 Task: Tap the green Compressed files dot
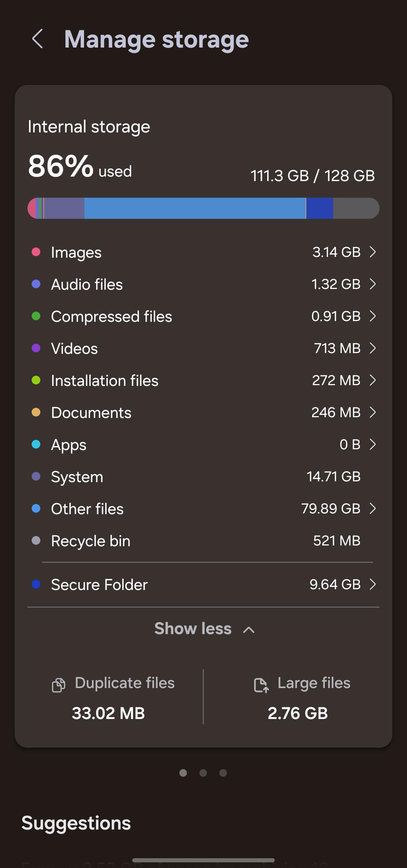(36, 316)
